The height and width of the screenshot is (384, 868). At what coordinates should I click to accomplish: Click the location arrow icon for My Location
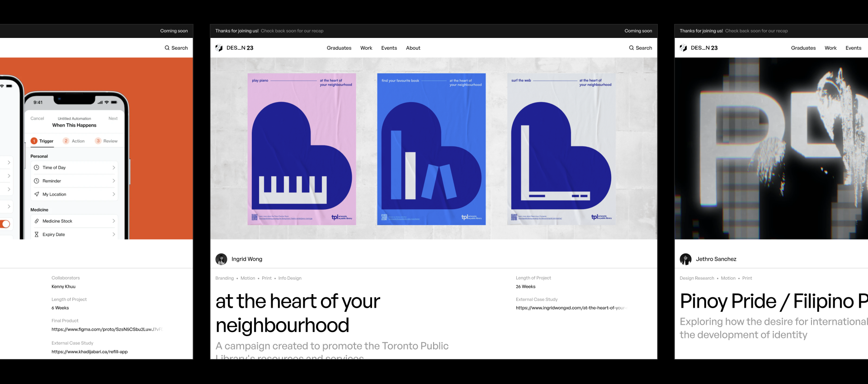point(37,194)
